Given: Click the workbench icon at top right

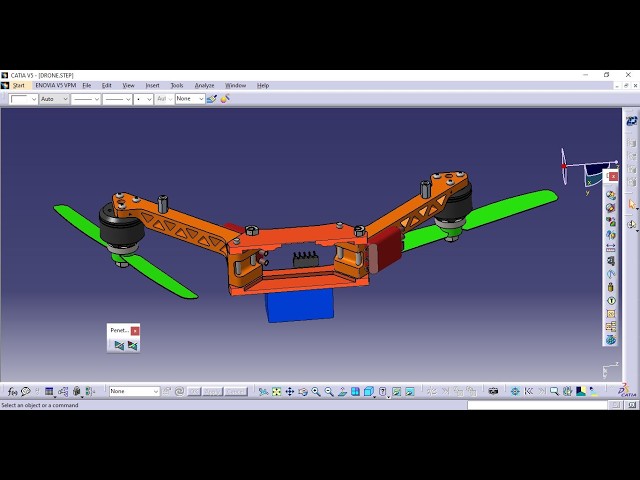Looking at the screenshot, I should point(631,121).
